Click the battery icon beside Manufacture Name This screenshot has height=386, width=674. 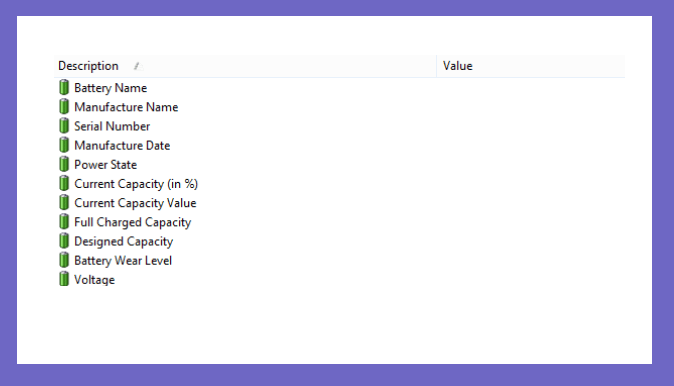point(64,107)
